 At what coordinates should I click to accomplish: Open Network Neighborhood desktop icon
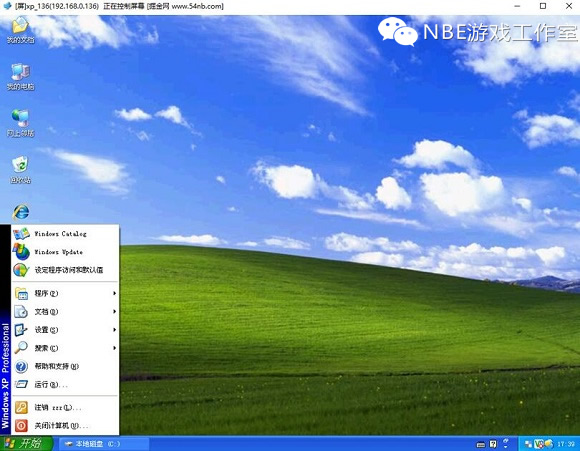pos(20,124)
